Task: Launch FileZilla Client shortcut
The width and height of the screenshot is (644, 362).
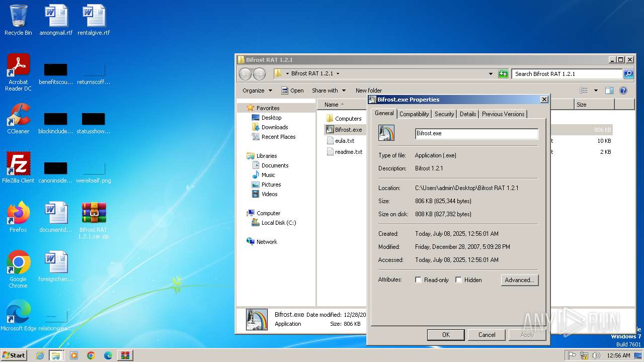Action: click(18, 167)
